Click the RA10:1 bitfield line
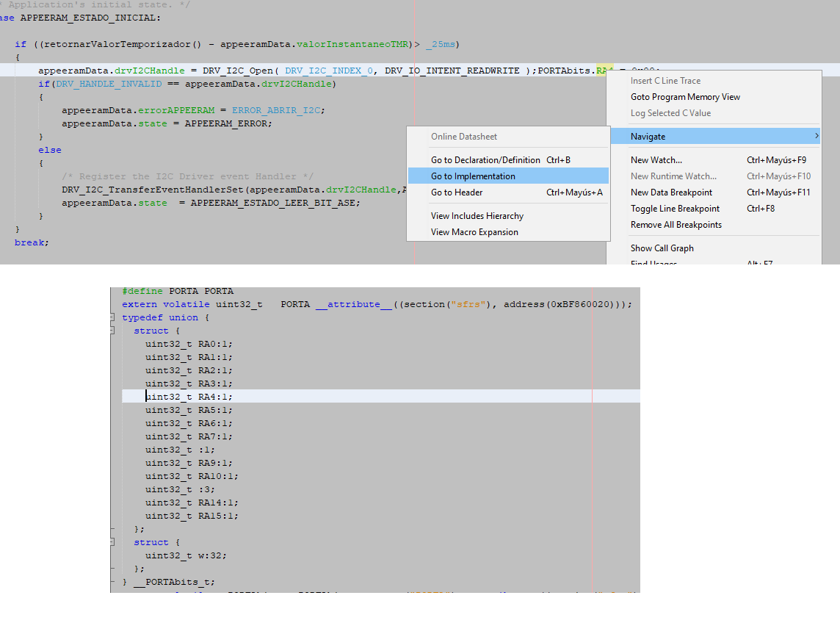840x623 pixels. [192, 476]
